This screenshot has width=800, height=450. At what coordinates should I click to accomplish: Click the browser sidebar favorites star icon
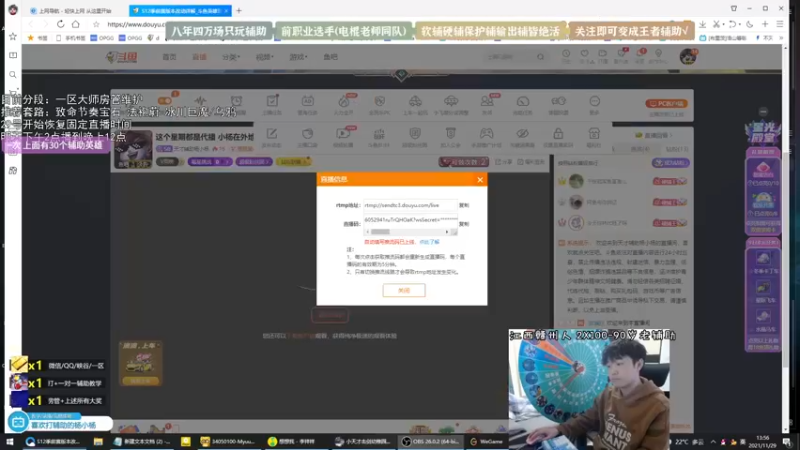pos(13,36)
